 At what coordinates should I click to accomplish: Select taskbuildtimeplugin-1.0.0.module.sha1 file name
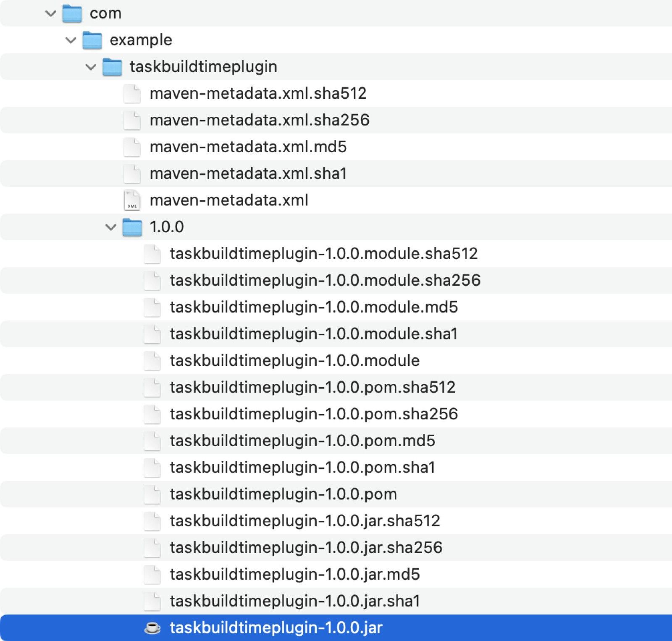(x=314, y=334)
